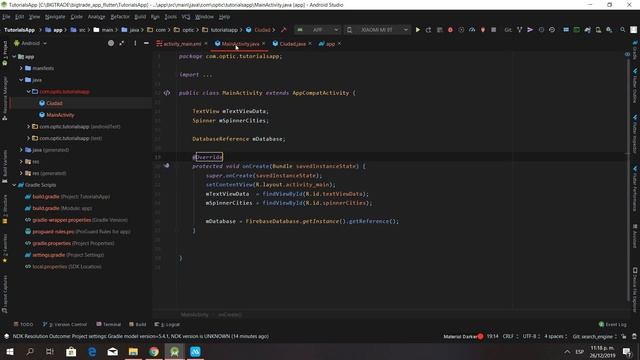Click the Profile app gauge icon
The height and width of the screenshot is (360, 640).
[x=472, y=30]
